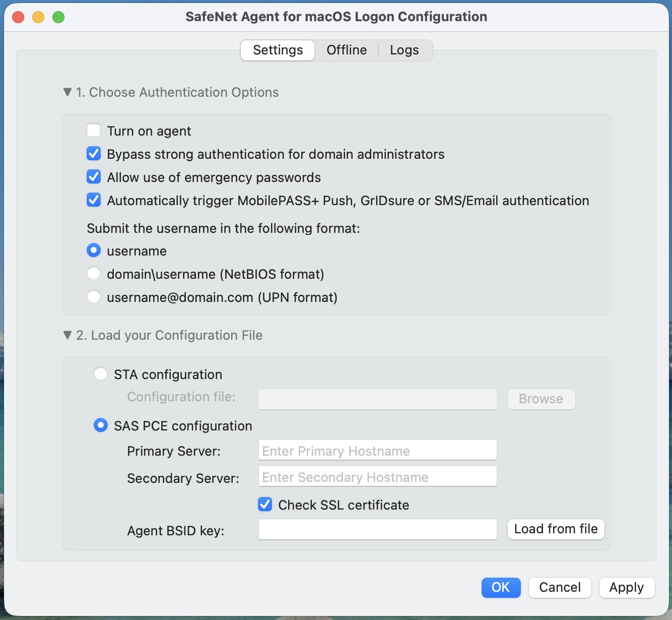Apply the configuration changes
The image size is (672, 620).
click(x=627, y=588)
